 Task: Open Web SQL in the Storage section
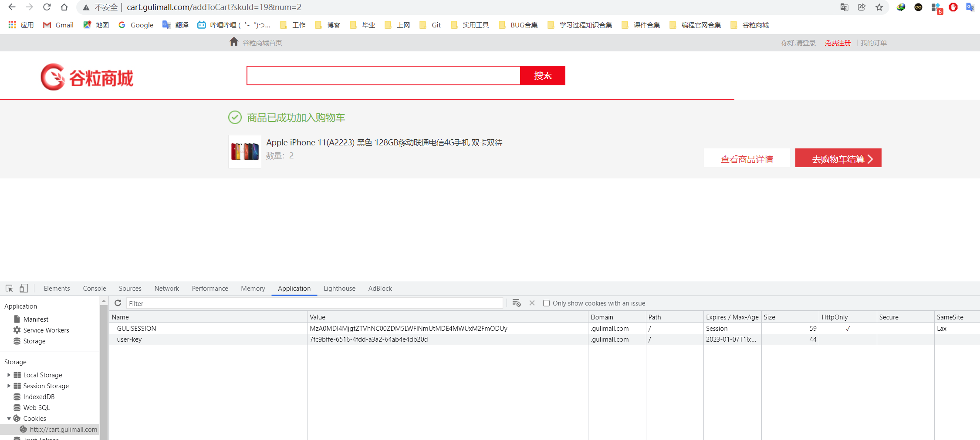tap(37, 407)
